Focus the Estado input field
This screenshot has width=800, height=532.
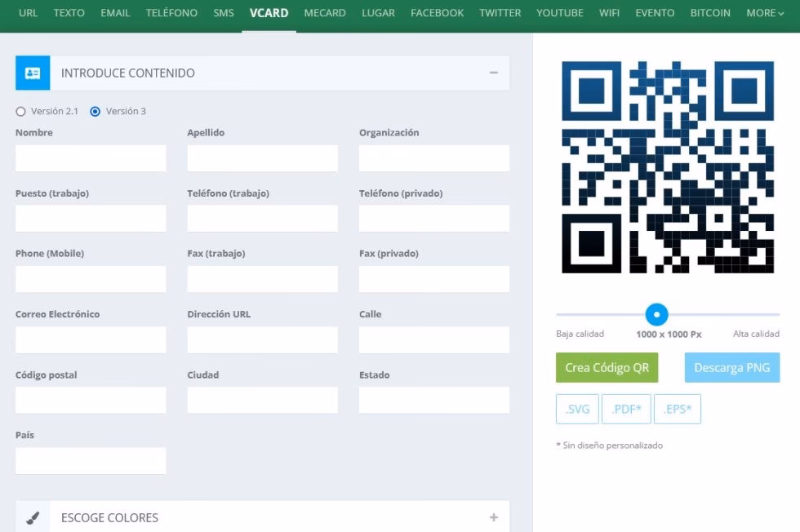434,400
